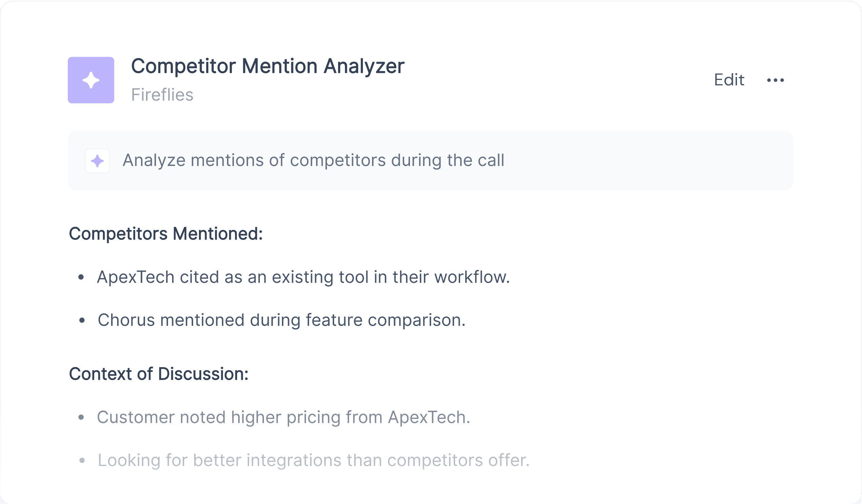Click the bullet dot before the first ApexTech item
The height and width of the screenshot is (504, 862).
pos(81,277)
